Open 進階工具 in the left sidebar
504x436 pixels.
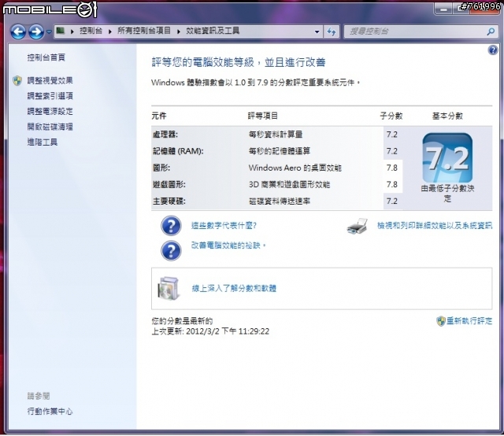point(42,142)
